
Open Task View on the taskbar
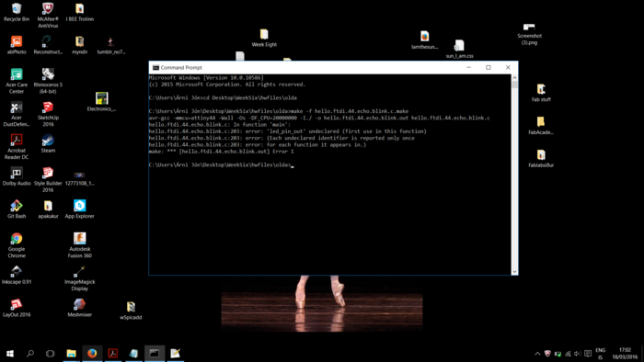(50, 353)
